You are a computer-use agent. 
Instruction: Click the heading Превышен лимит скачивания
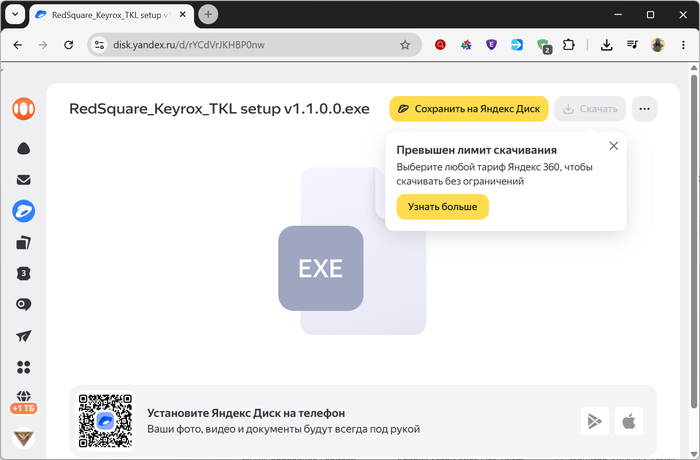point(476,150)
